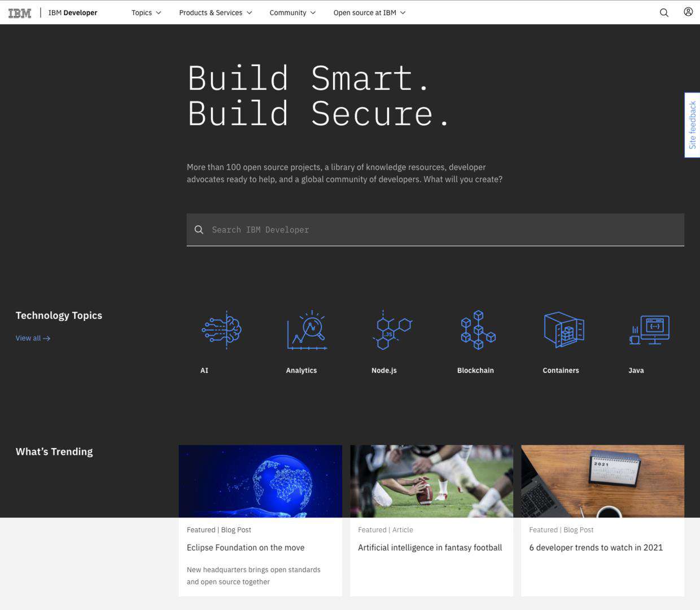Select the Analytics chart topic icon
The width and height of the screenshot is (700, 610).
[307, 330]
